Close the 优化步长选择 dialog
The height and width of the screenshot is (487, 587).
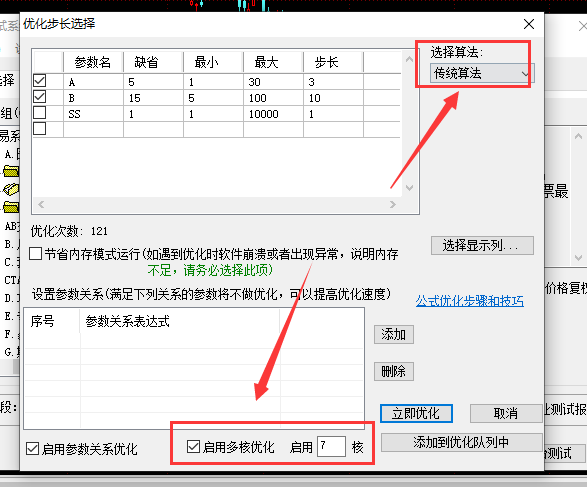[x=529, y=24]
